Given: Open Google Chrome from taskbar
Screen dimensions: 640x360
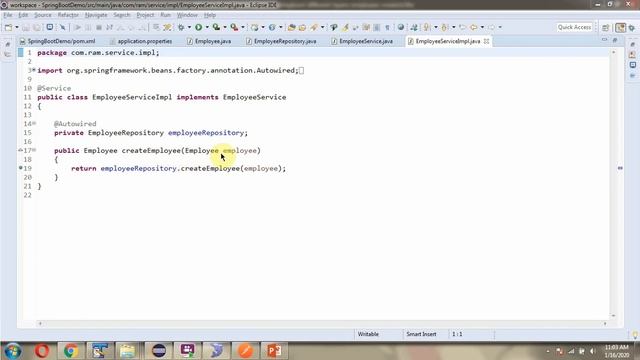Looking at the screenshot, I should tap(71, 351).
